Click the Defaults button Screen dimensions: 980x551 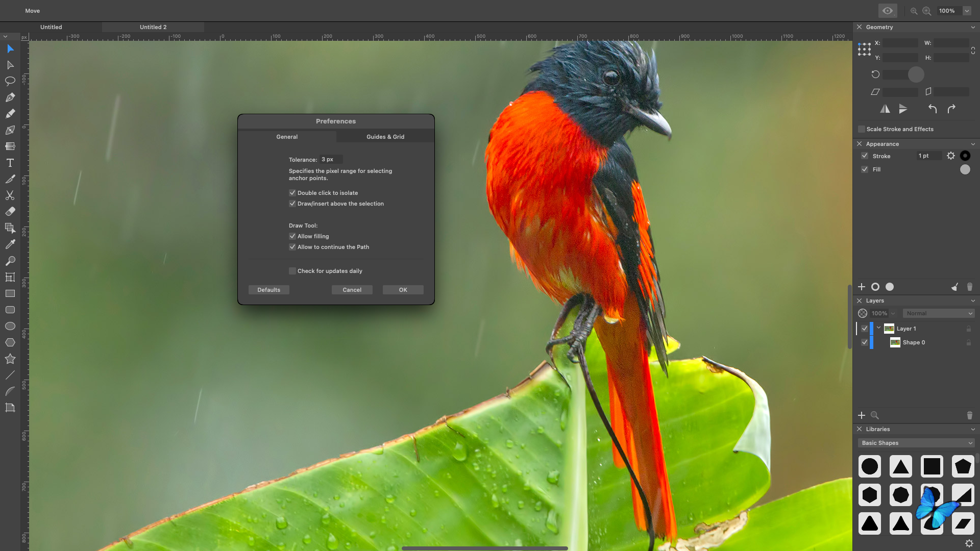pyautogui.click(x=268, y=290)
